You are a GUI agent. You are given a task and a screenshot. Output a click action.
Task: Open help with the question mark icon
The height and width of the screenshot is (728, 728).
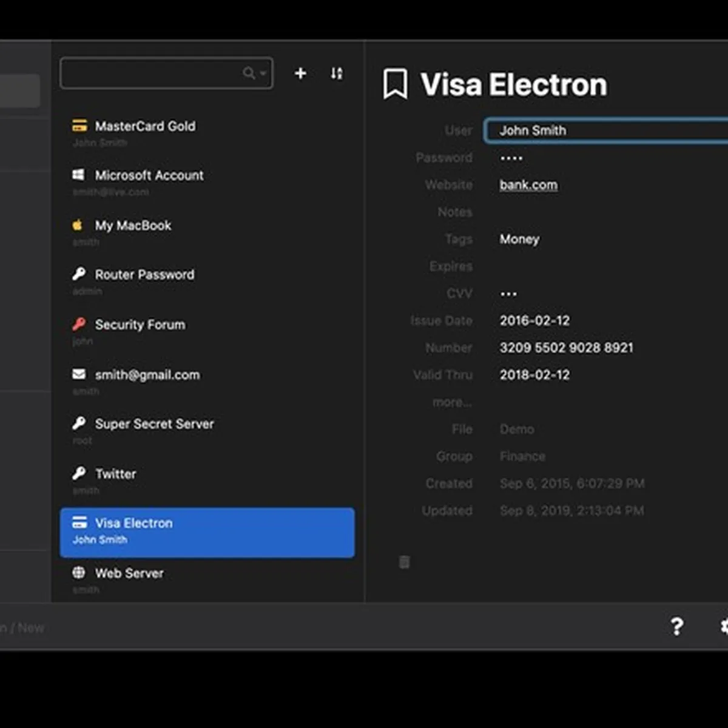(x=677, y=626)
